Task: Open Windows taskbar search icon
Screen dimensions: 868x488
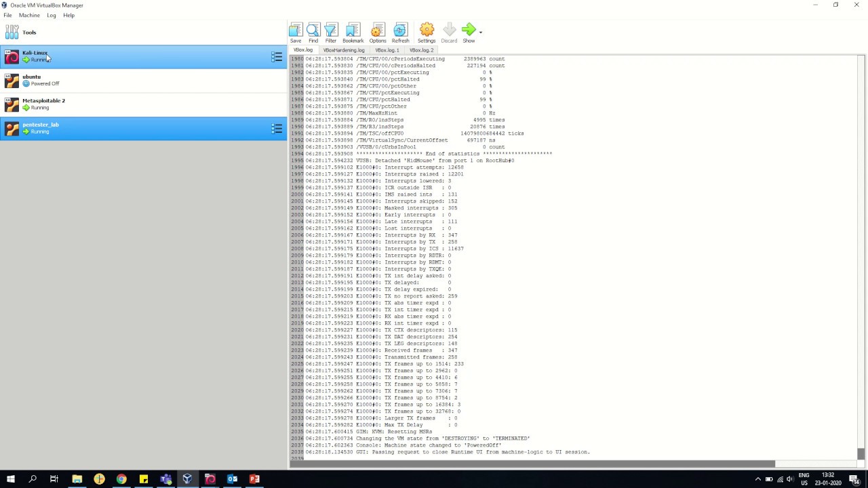Action: click(33, 479)
